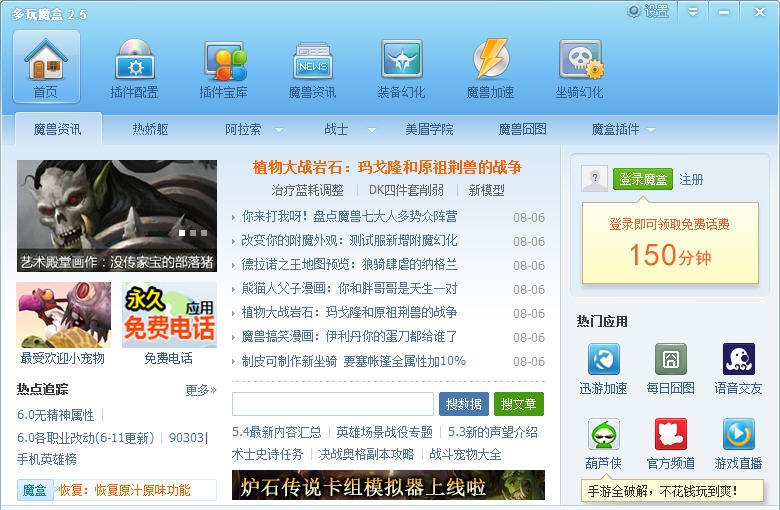Viewport: 780px width, 510px height.
Task: Open the 坐骑幻化 skull mount icon
Action: click(x=580, y=67)
